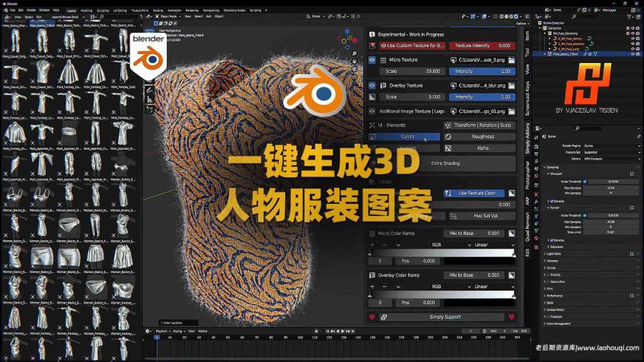Open the Playback dropdown in timeline
Image resolution: width=644 pixels, height=362 pixels.
[x=162, y=331]
